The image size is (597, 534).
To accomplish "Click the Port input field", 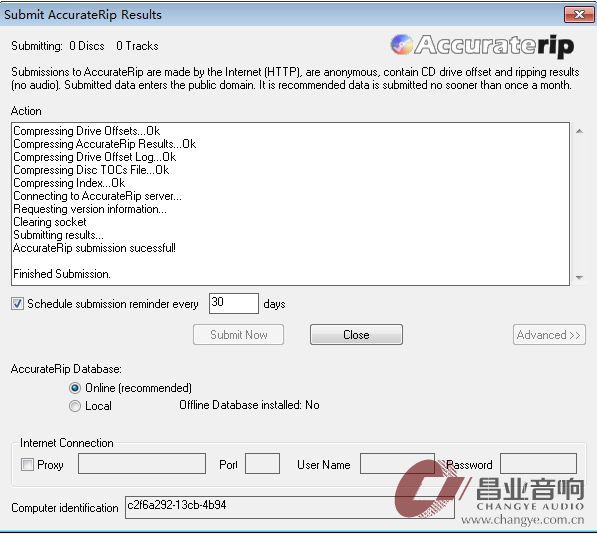I will point(262,464).
